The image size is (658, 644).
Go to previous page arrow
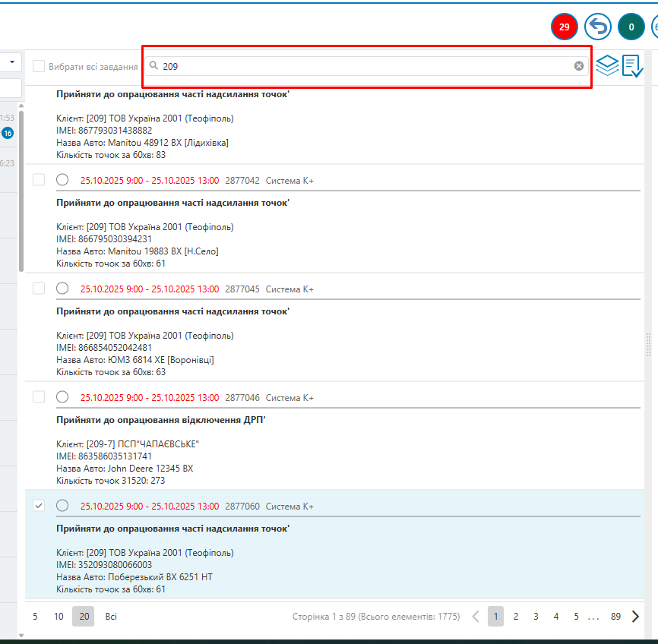476,617
